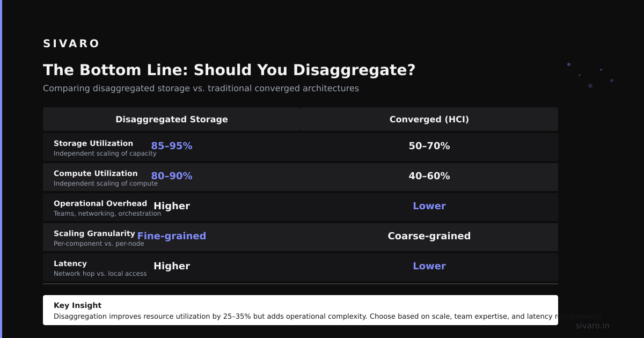Click the Coarse-grained value
The width and height of the screenshot is (644, 338).
(429, 236)
